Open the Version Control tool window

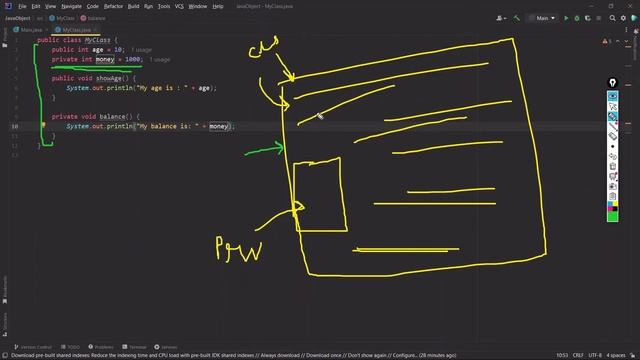pyautogui.click(x=33, y=347)
